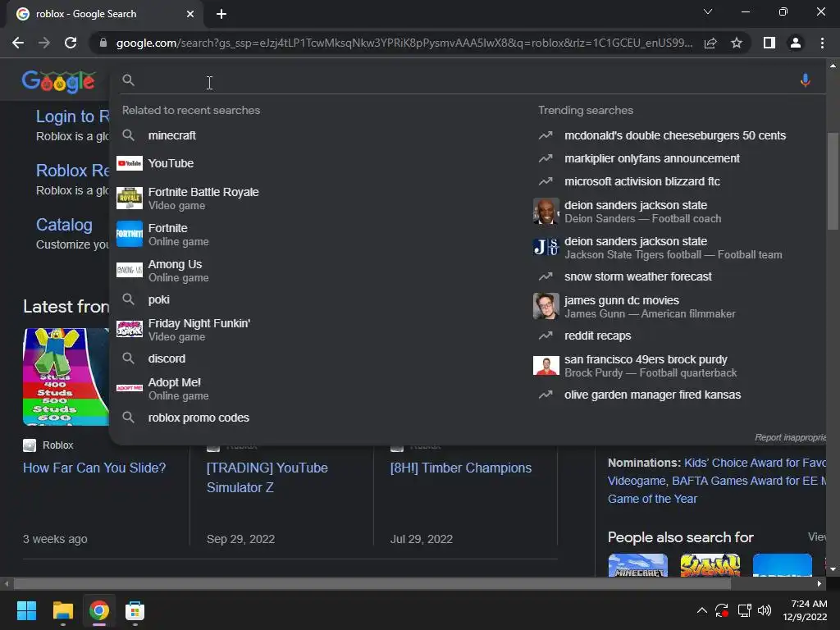Share this page icon in address bar
This screenshot has height=630, width=840.
point(710,43)
